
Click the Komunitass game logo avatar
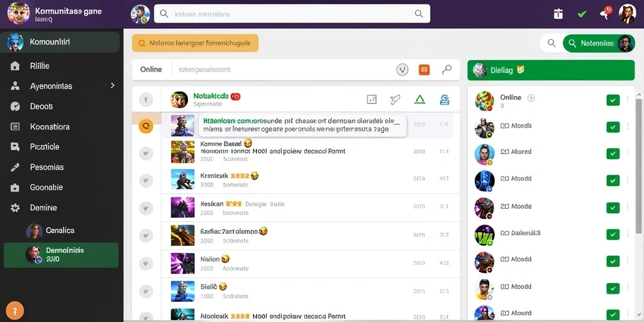(18, 14)
